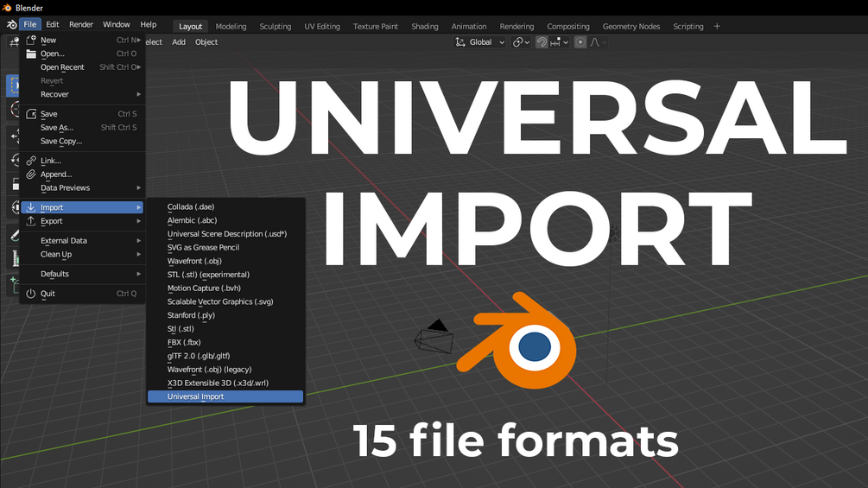The height and width of the screenshot is (488, 868).
Task: Switch to the UV Editing workspace tab
Action: (322, 27)
